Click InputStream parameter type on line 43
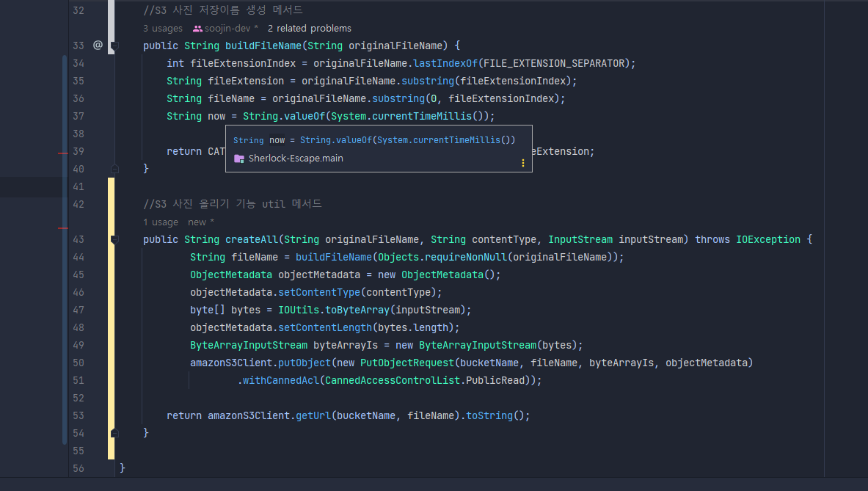This screenshot has height=491, width=868. click(580, 239)
